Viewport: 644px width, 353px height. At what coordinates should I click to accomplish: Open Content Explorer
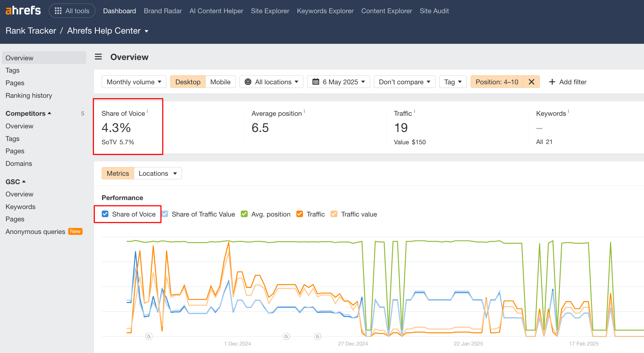tap(386, 11)
